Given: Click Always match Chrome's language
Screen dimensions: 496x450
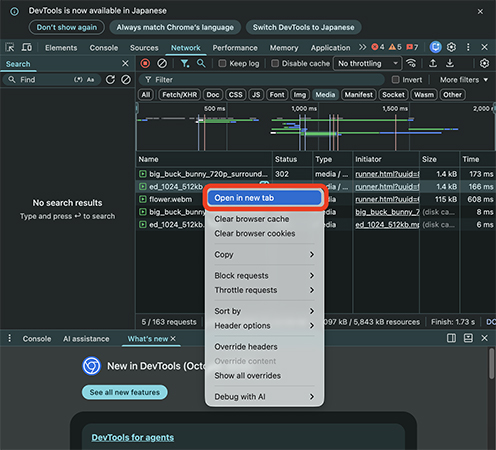Looking at the screenshot, I should click(x=175, y=27).
